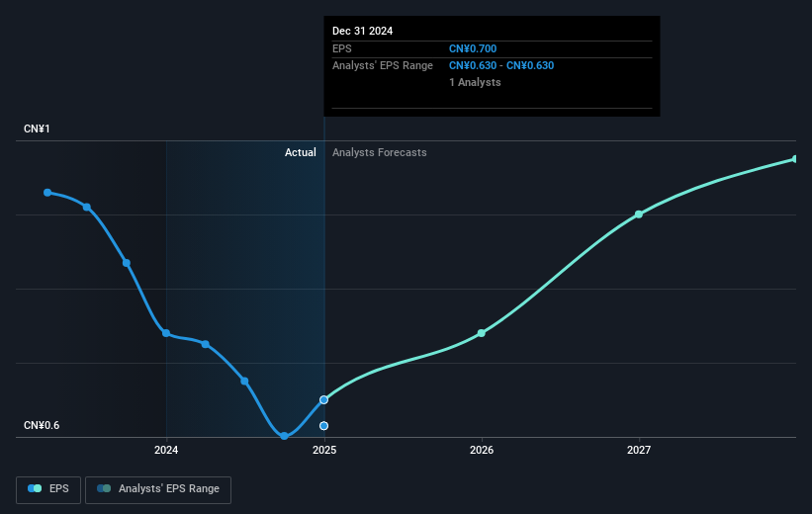Click the CN¥0.6 y-axis label

(x=42, y=425)
